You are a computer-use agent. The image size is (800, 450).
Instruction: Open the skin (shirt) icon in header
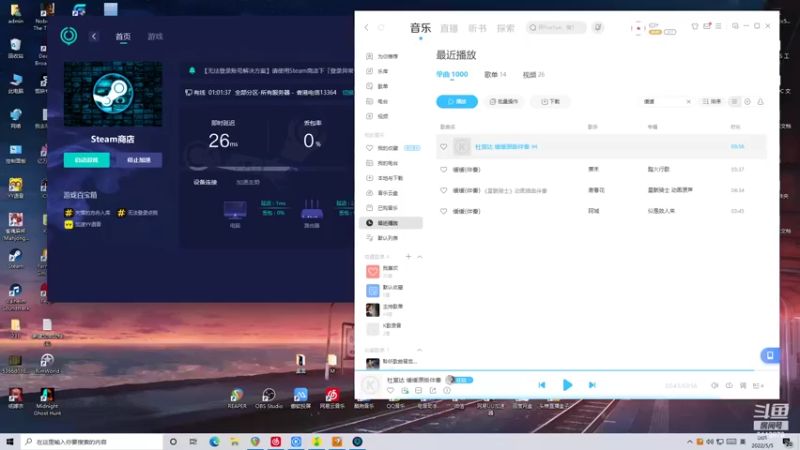pos(694,26)
